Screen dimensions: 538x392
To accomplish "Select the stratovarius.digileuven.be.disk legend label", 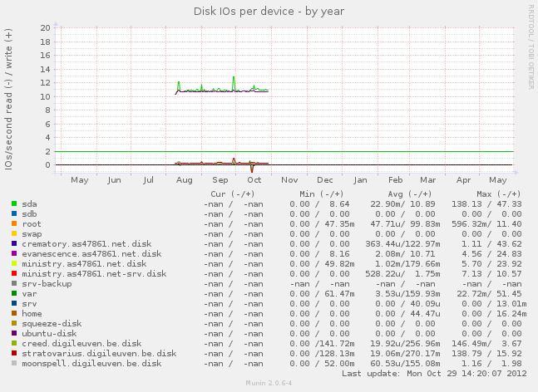I will [99, 353].
